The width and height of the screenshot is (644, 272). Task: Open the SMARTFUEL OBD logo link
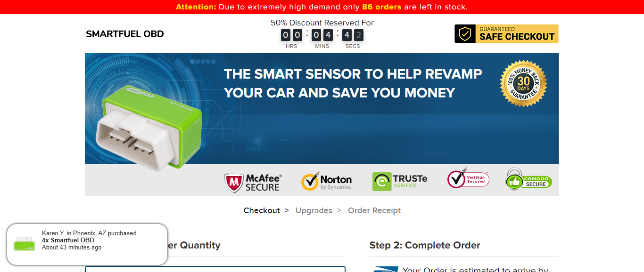click(x=125, y=34)
